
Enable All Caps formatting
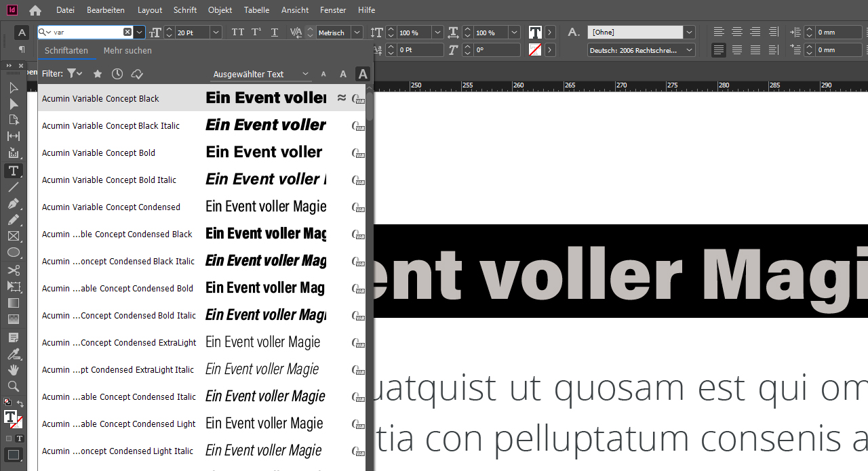(x=238, y=33)
